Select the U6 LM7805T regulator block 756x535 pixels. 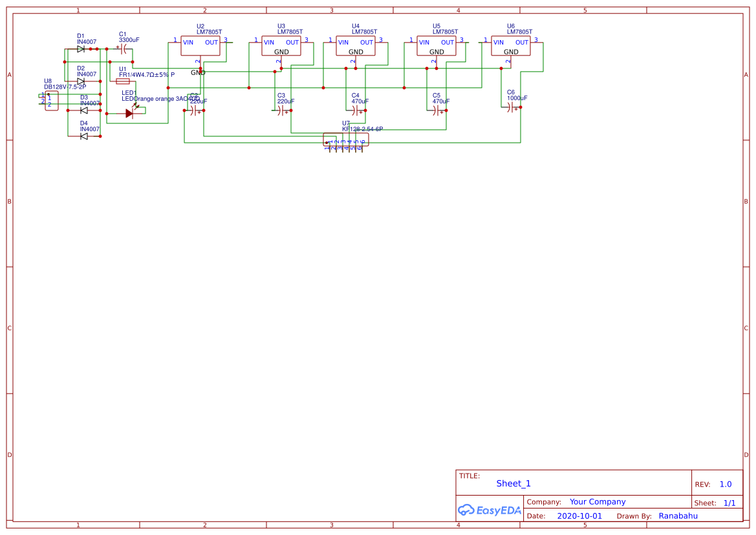pos(510,46)
